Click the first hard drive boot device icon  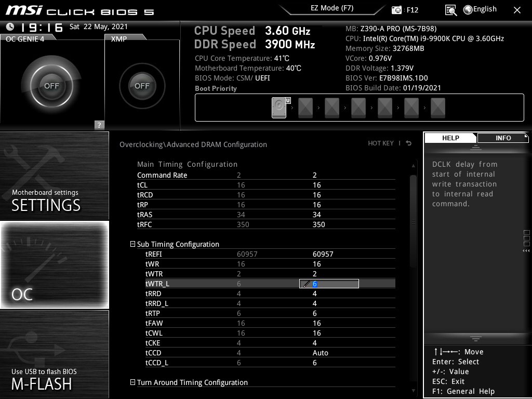click(279, 108)
